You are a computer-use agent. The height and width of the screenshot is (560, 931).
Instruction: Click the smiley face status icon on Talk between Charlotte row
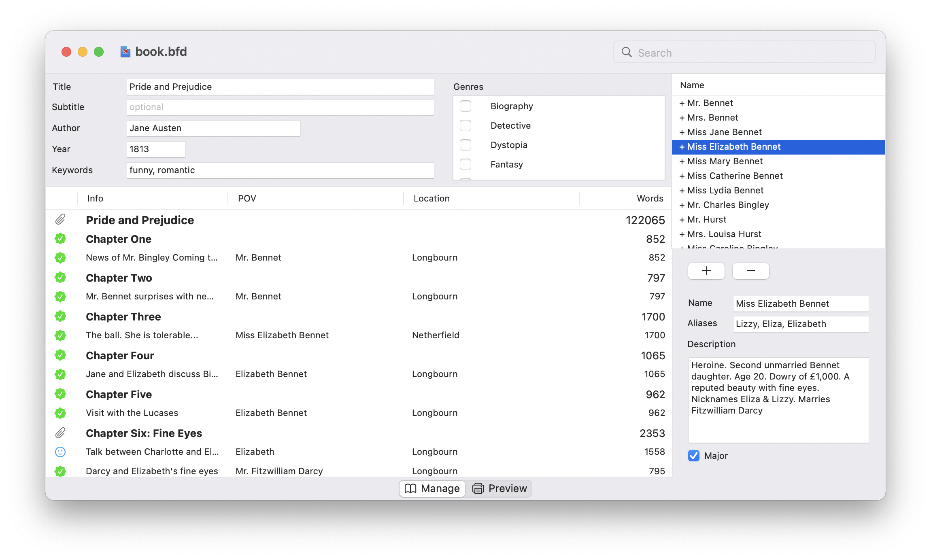(60, 452)
